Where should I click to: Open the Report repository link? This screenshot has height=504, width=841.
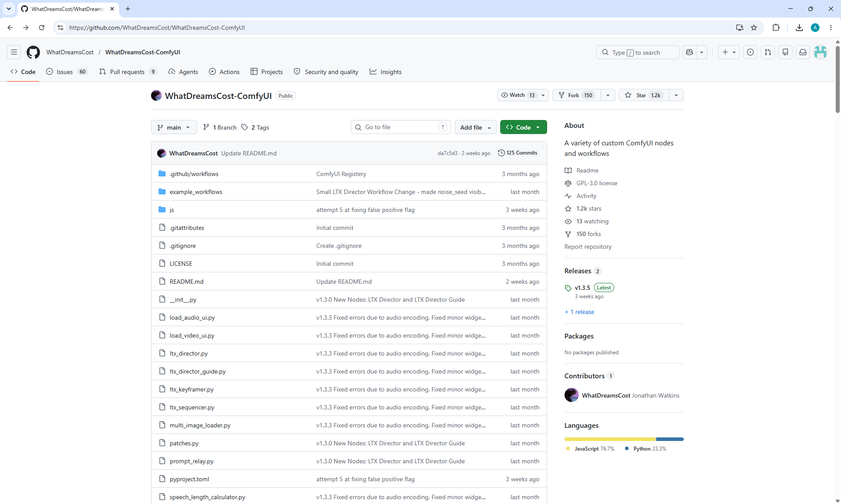point(588,247)
